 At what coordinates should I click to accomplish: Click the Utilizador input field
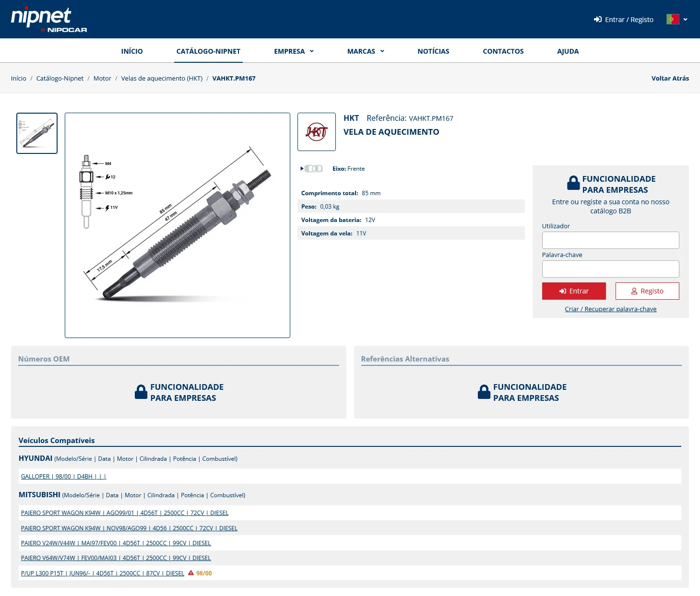(610, 240)
